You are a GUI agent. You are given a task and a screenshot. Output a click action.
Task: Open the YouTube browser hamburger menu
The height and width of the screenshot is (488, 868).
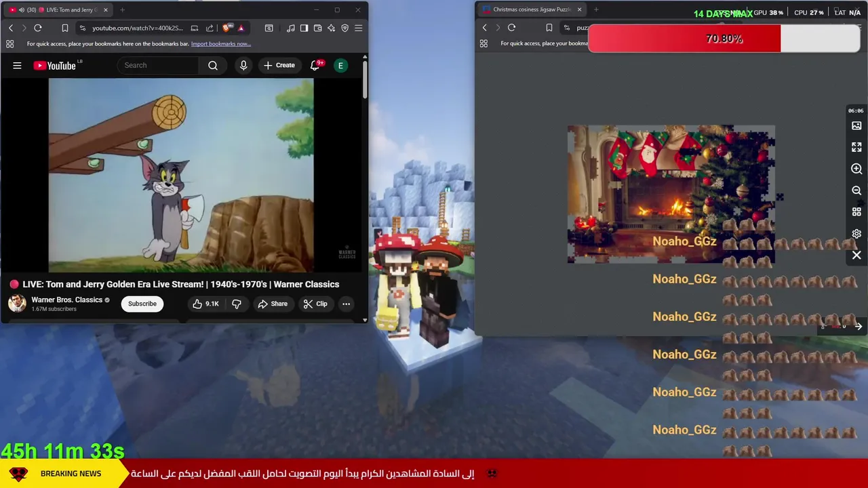(x=358, y=28)
